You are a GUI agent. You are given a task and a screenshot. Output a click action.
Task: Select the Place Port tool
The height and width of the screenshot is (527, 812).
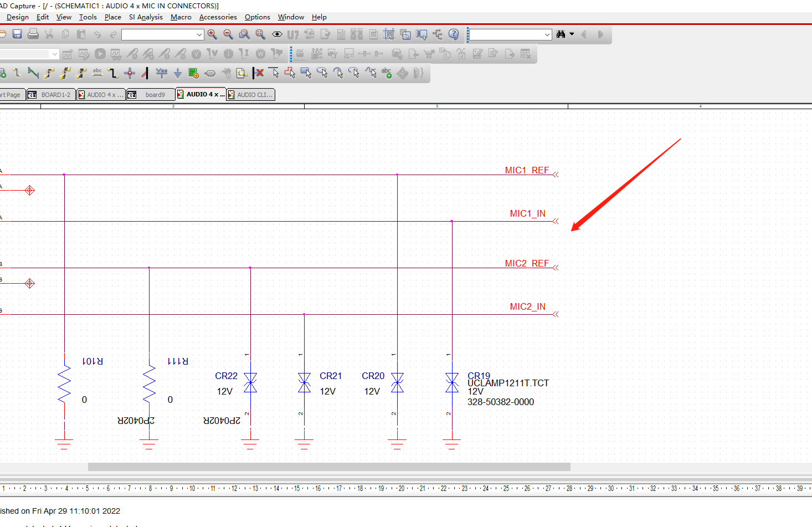pyautogui.click(x=210, y=73)
